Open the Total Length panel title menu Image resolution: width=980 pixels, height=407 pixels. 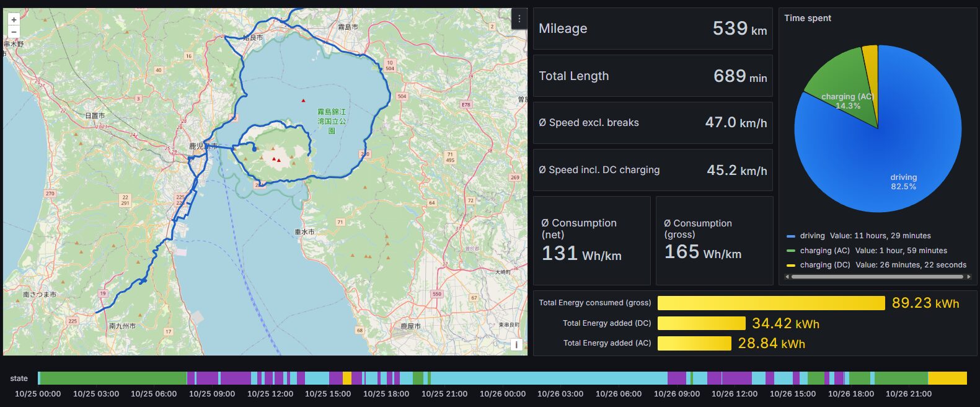pyautogui.click(x=573, y=76)
